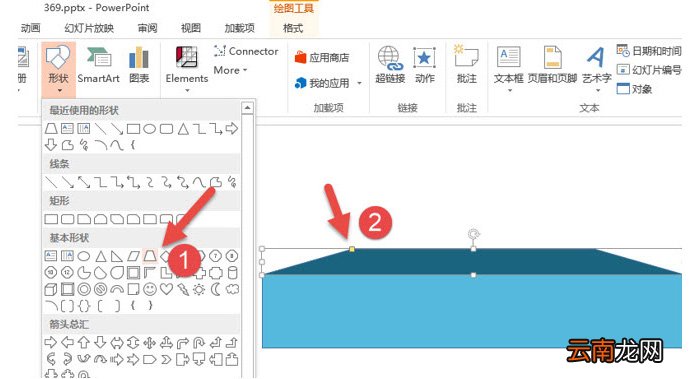Click the 动作 action button

click(425, 65)
